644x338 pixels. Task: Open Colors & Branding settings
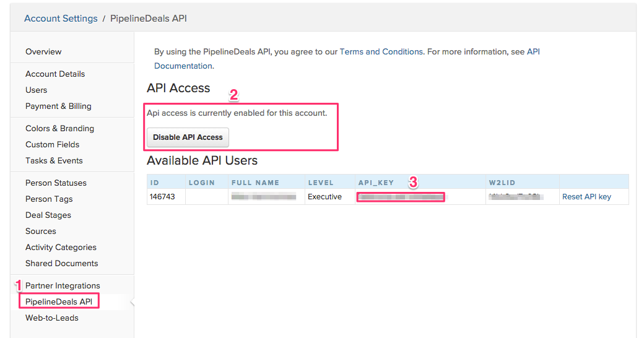point(59,129)
